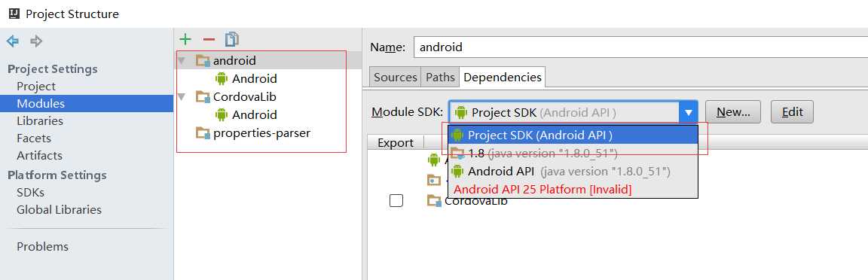Viewport: 868px width, 280px height.
Task: Open Libraries settings page
Action: 40,120
